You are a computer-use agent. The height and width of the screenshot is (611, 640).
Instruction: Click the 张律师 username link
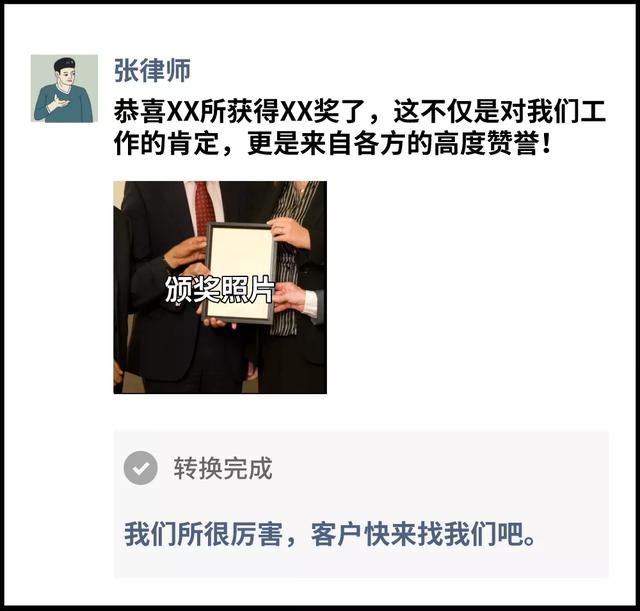152,70
